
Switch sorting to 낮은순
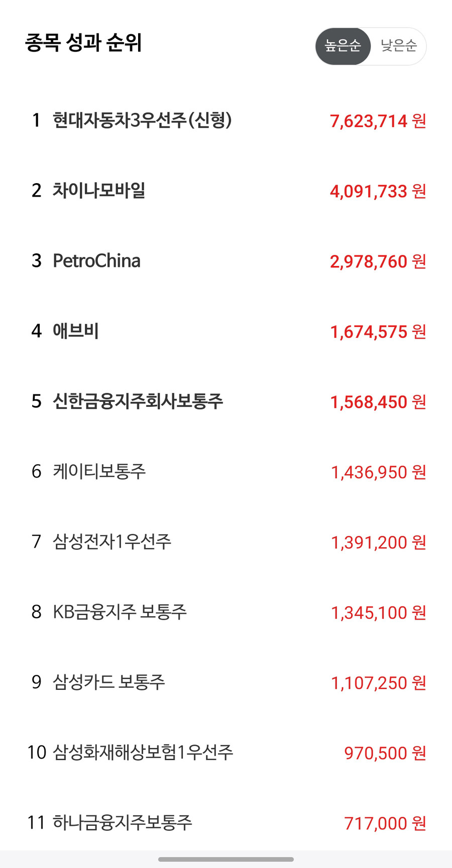click(x=399, y=46)
